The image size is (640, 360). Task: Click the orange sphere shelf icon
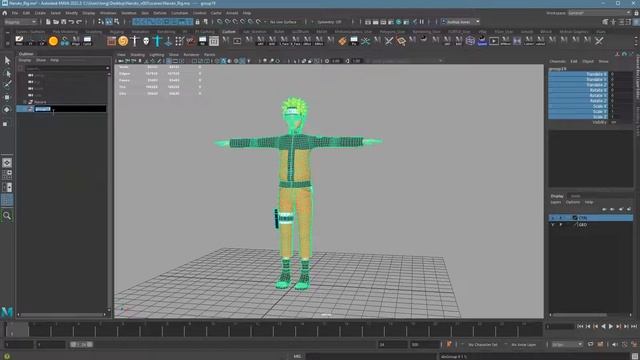(x=53, y=41)
